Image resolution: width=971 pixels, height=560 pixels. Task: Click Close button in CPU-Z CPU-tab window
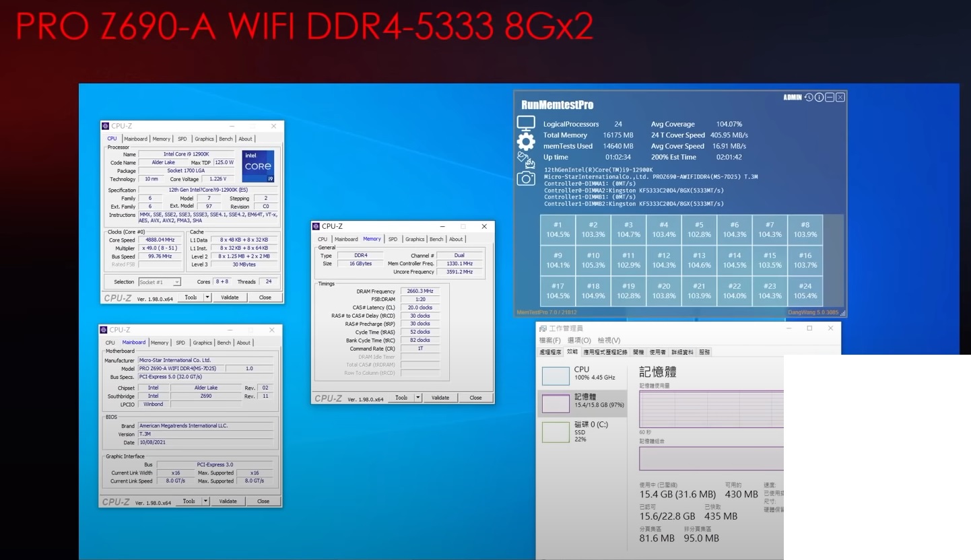[x=265, y=297]
